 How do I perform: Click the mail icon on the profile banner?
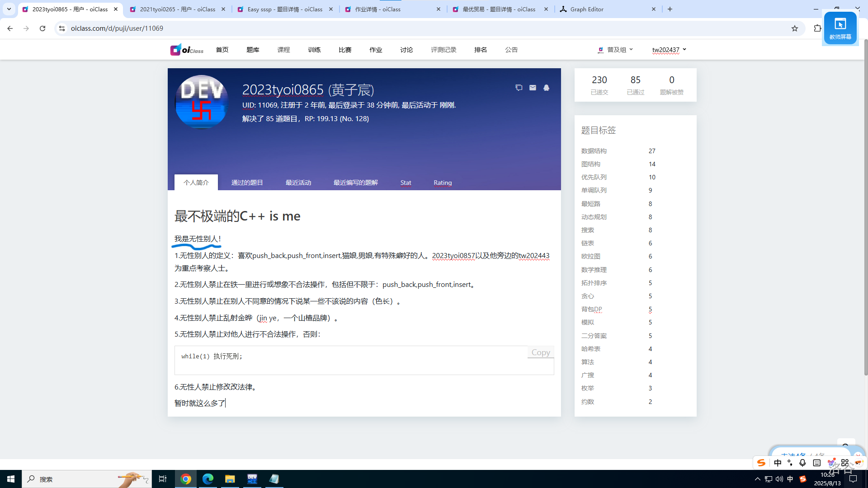pyautogui.click(x=533, y=88)
